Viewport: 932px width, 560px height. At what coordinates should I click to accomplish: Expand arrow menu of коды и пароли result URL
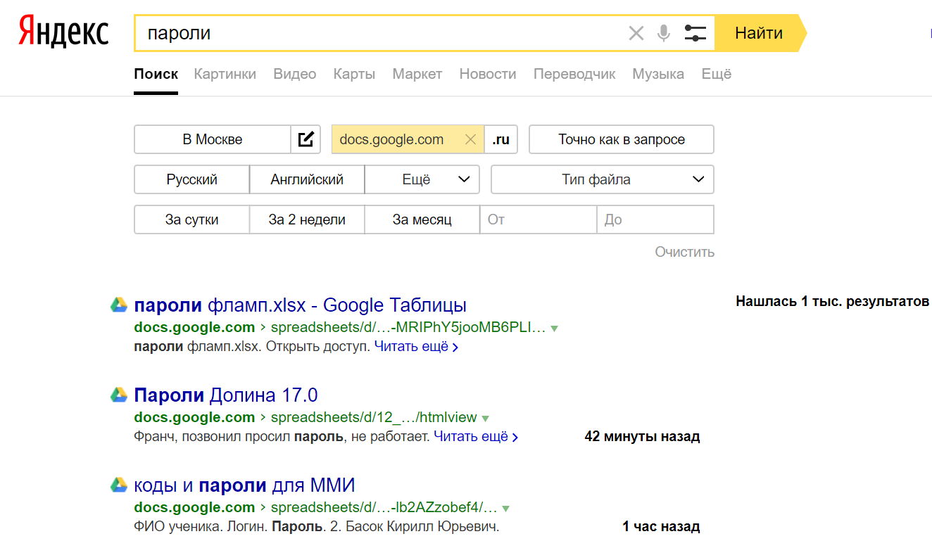pyautogui.click(x=505, y=509)
